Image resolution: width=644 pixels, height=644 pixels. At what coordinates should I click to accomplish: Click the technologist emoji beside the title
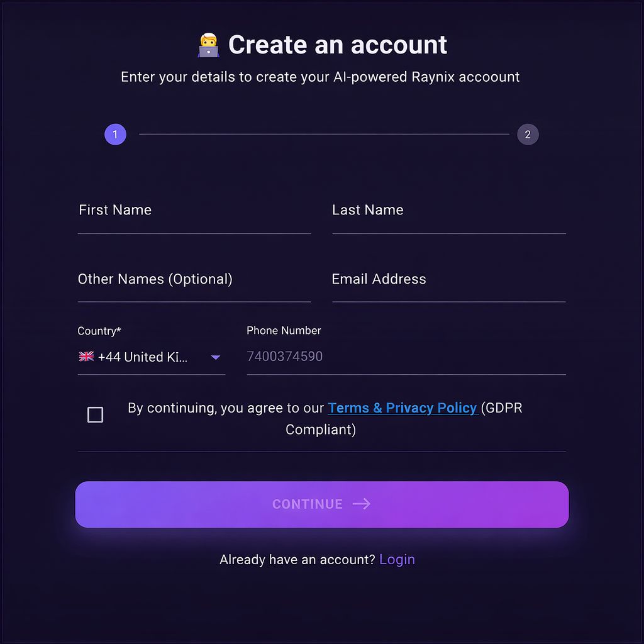pyautogui.click(x=208, y=45)
